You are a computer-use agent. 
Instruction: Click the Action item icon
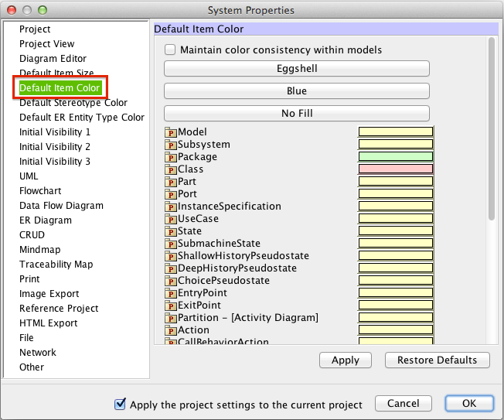(171, 330)
